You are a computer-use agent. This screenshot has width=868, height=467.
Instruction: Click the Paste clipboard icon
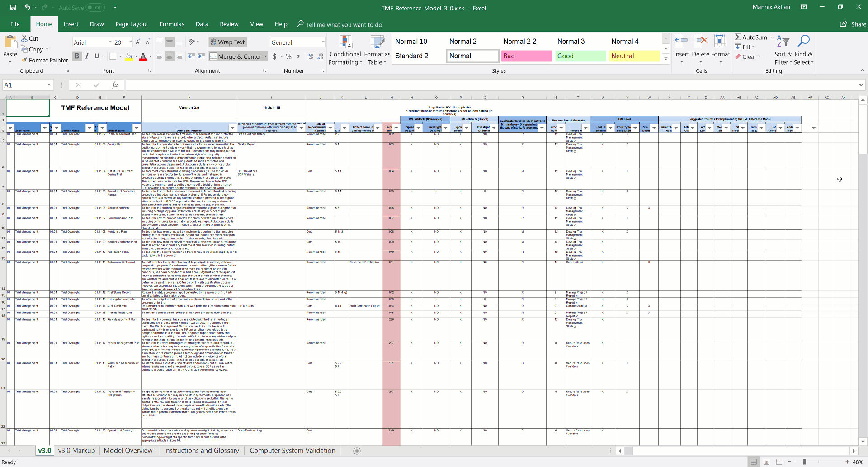pyautogui.click(x=10, y=42)
